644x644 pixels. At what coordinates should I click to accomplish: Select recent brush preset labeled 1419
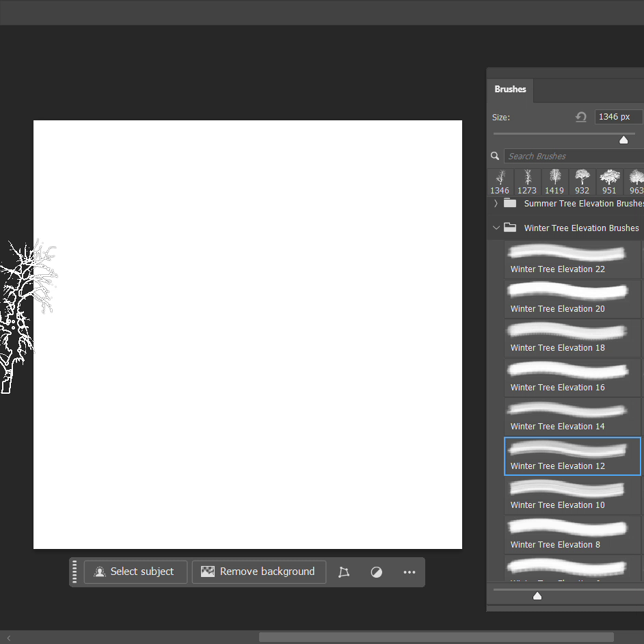click(554, 182)
